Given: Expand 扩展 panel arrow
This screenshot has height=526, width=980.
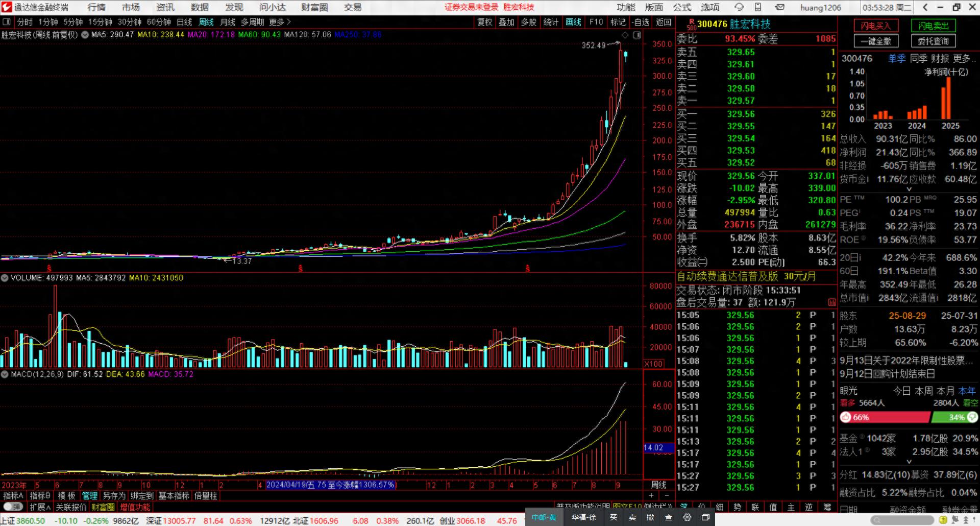Looking at the screenshot, I should click(x=40, y=507).
